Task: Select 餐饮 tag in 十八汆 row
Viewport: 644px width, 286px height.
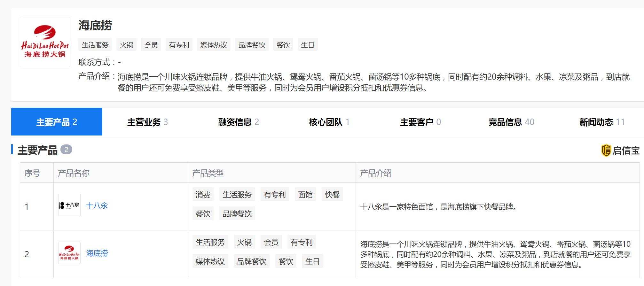Action: click(x=203, y=213)
